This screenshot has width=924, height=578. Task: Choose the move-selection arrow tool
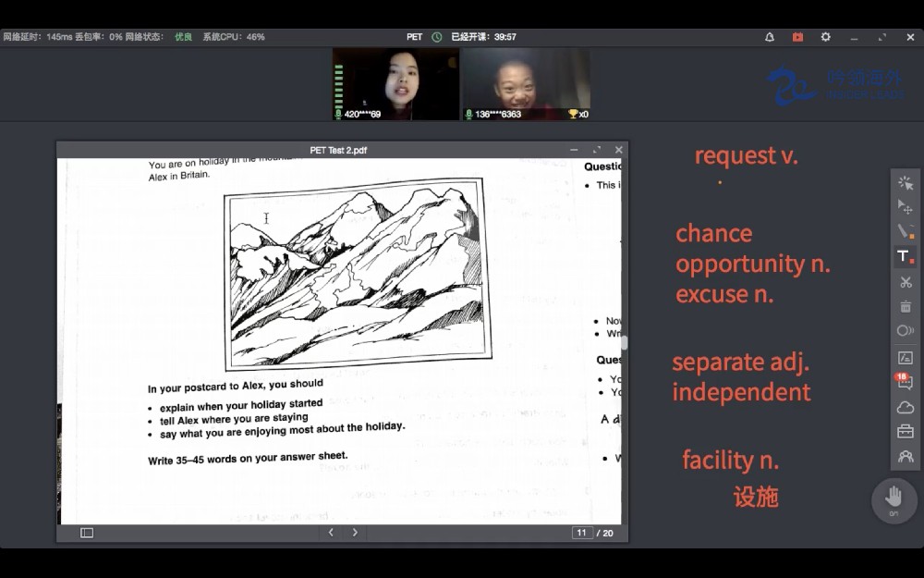click(905, 206)
